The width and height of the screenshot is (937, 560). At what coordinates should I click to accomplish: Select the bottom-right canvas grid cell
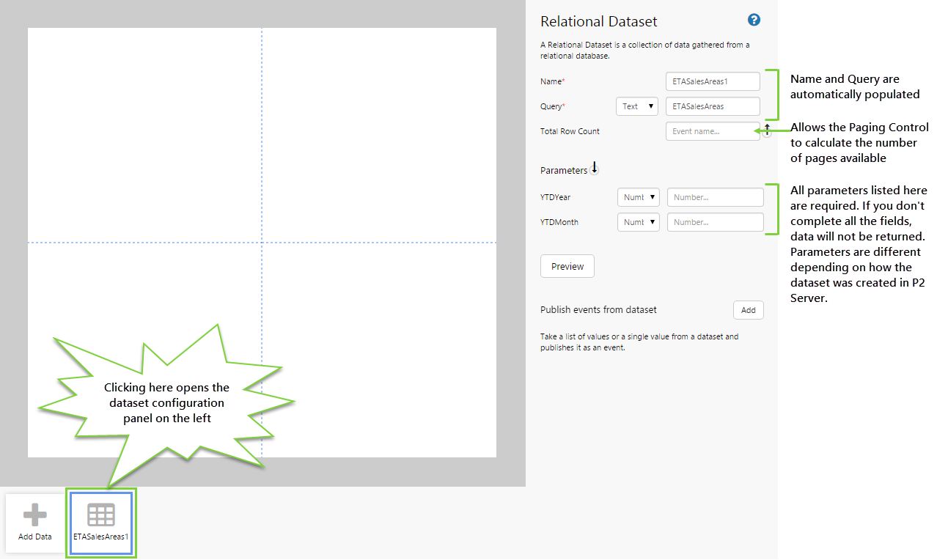coord(379,350)
